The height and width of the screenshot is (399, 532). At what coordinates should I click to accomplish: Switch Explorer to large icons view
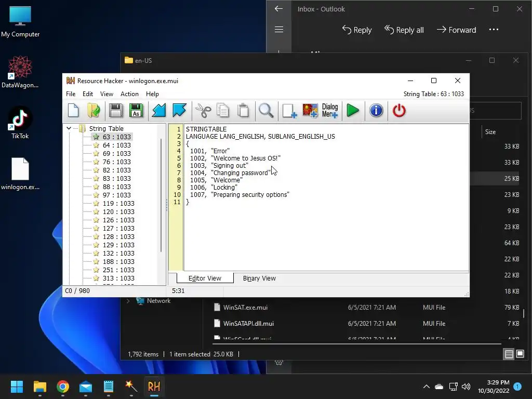coord(520,354)
